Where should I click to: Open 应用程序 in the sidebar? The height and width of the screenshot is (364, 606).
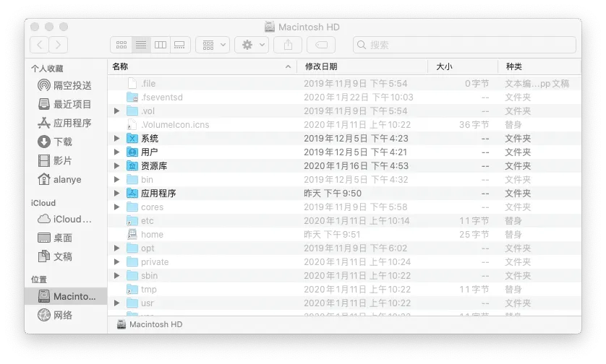(x=65, y=123)
